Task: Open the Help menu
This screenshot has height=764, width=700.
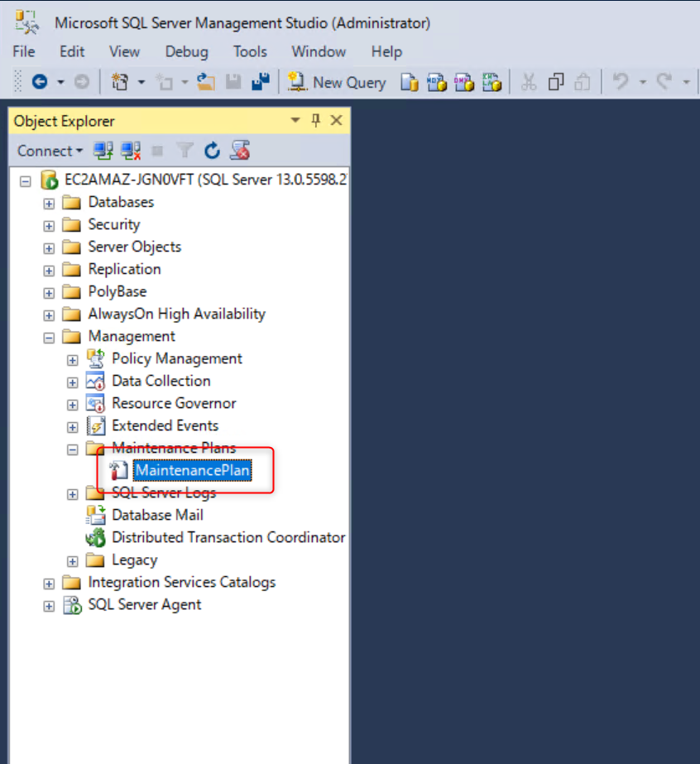Action: tap(386, 51)
